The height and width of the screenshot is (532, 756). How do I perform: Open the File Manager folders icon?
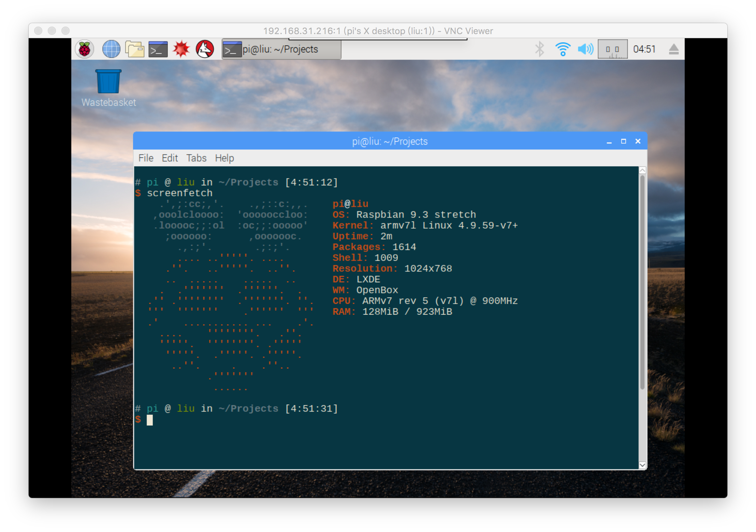tap(135, 49)
